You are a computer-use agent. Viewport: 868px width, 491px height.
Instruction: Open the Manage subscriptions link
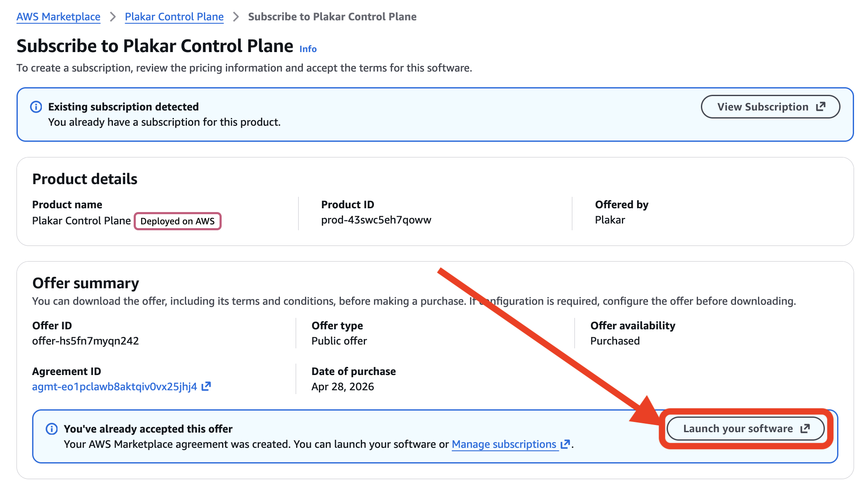[x=504, y=444]
